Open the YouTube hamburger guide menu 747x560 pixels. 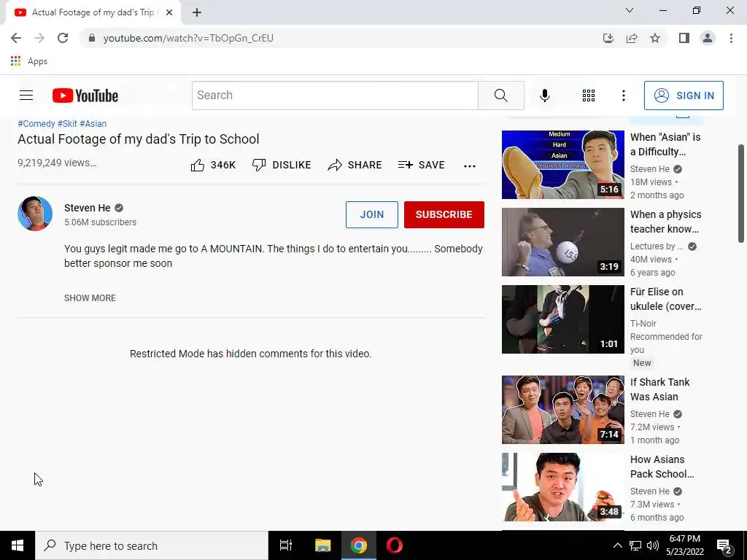26,96
